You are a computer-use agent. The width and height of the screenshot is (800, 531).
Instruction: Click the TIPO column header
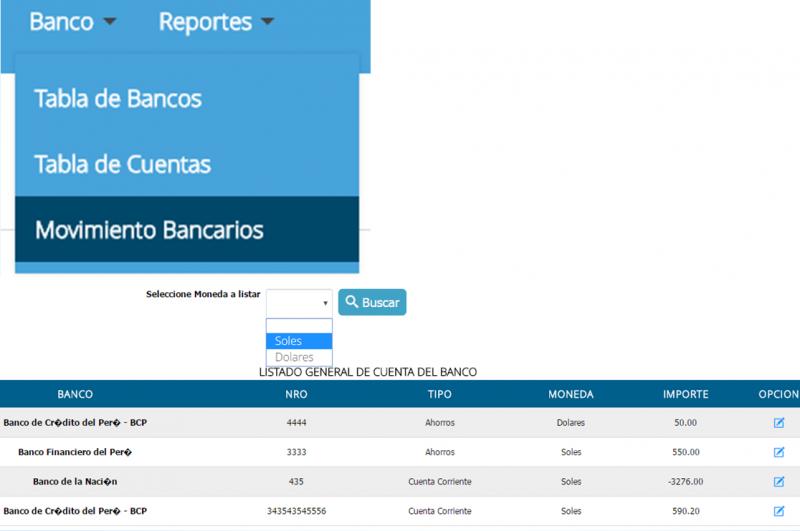click(440, 394)
